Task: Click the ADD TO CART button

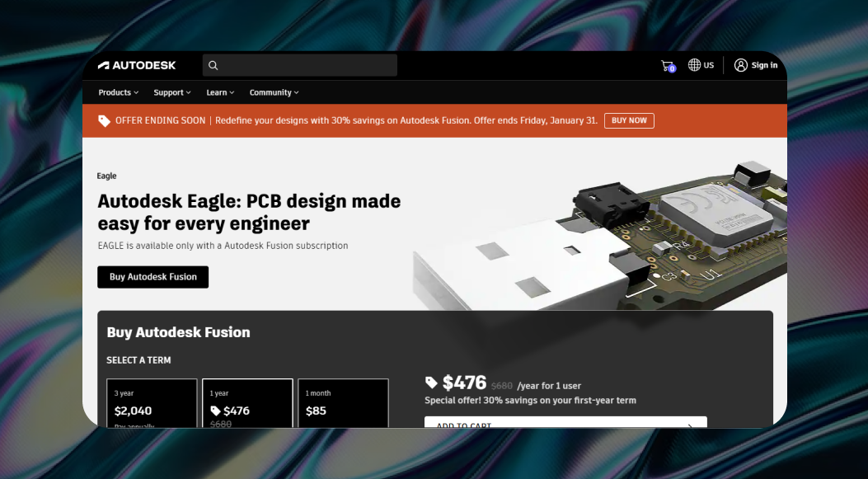Action: (x=565, y=422)
